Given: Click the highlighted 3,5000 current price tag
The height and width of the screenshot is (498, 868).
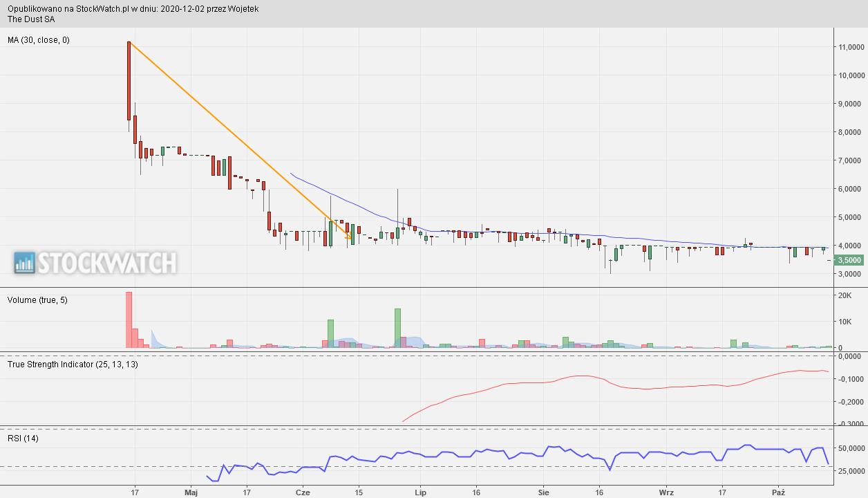Looking at the screenshot, I should (x=849, y=260).
